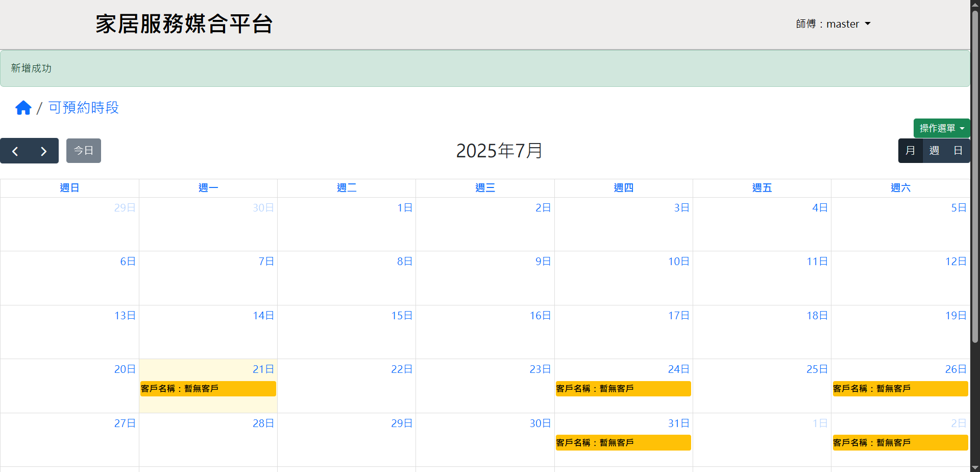Screen dimensions: 980x472
Task: Click the 週一 column header
Action: (x=208, y=188)
